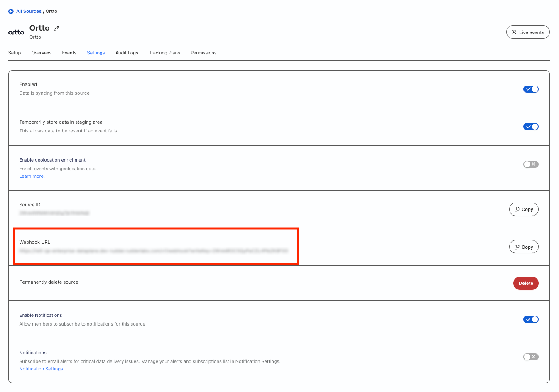Open the Permissions tab
The width and height of the screenshot is (559, 392).
[203, 53]
